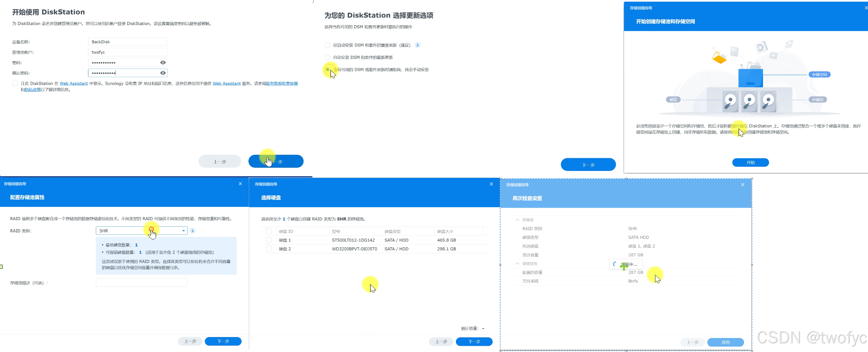Close the storage pool properties wizard
Viewport: 868px width, 352px height.
point(240,184)
